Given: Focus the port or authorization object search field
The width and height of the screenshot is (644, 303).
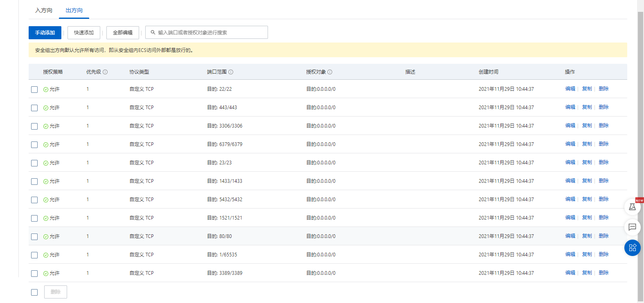Looking at the screenshot, I should [207, 32].
